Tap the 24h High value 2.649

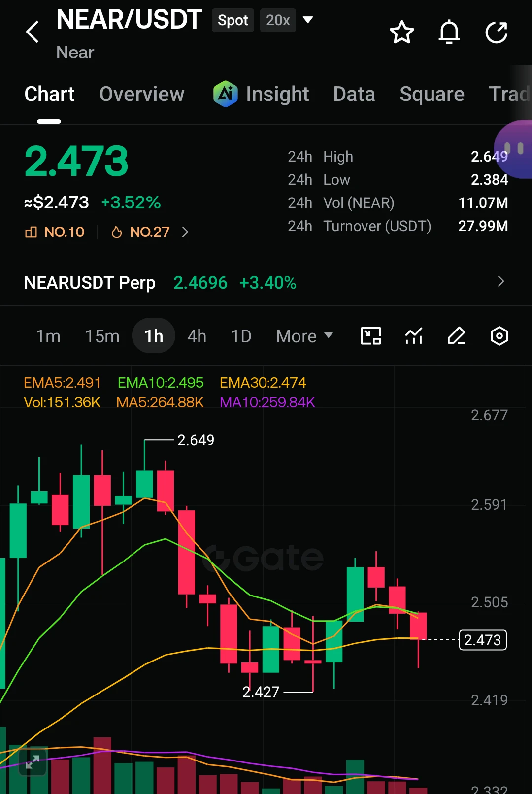pyautogui.click(x=489, y=157)
